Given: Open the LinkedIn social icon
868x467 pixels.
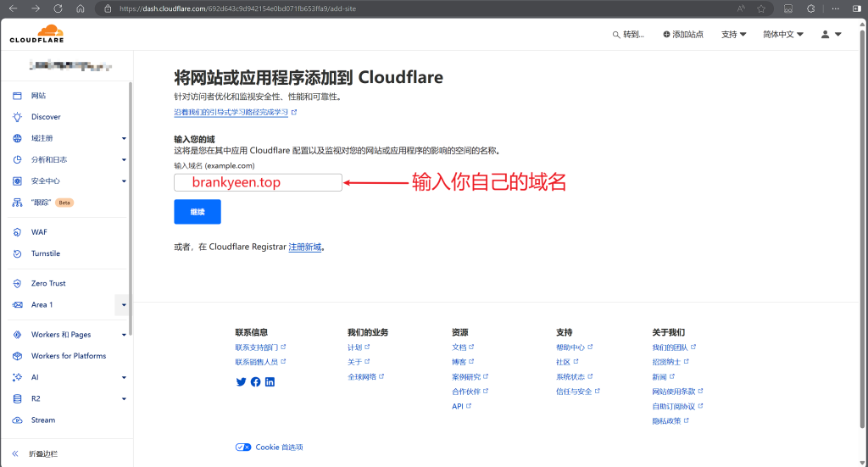Looking at the screenshot, I should [270, 382].
